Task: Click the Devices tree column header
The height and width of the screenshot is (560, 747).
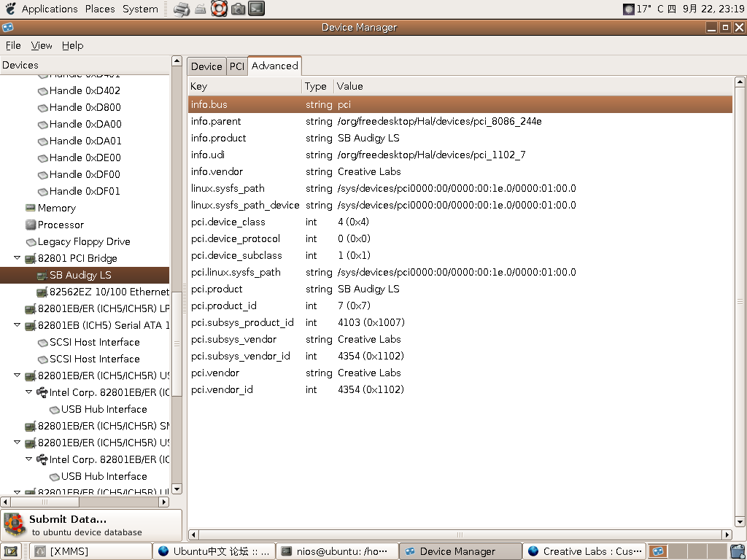Action: (85, 65)
